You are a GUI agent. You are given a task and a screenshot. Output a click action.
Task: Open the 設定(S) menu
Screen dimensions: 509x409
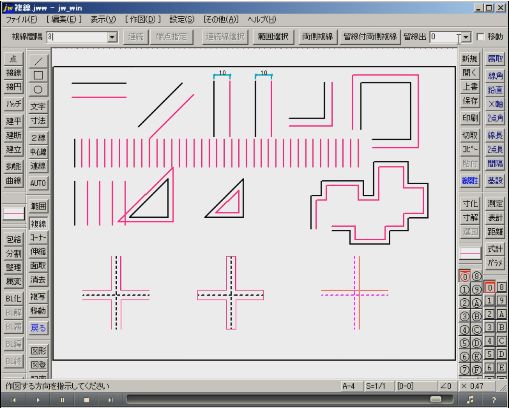click(182, 19)
